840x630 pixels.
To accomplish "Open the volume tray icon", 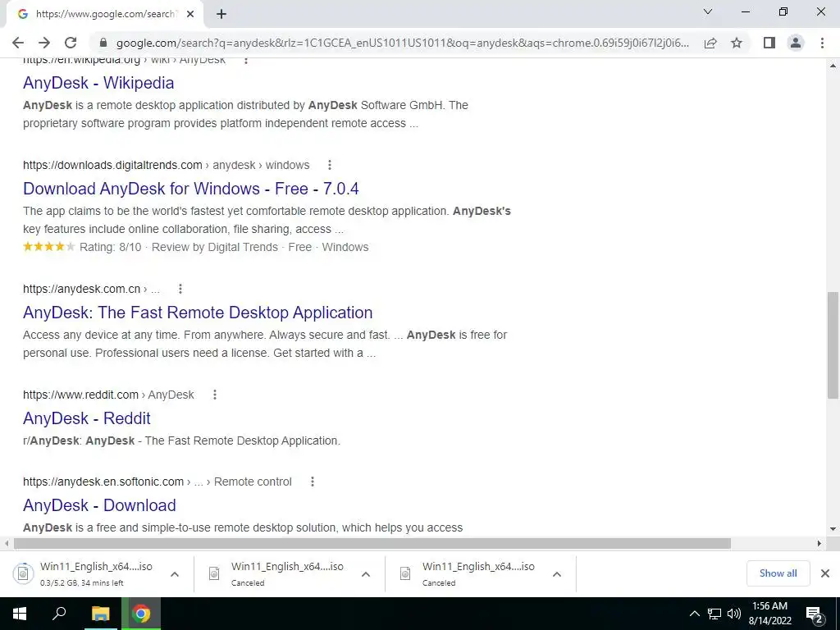I will 734,614.
